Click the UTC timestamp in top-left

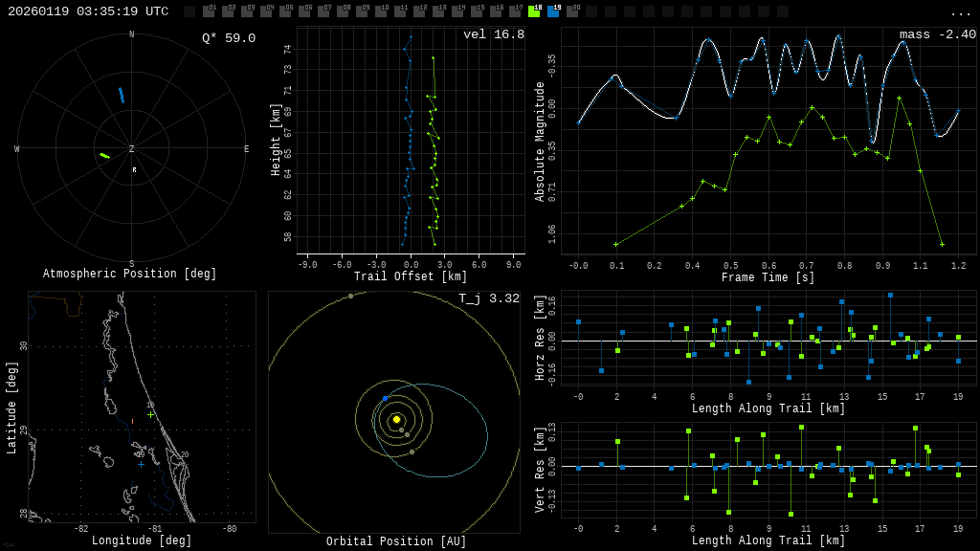[88, 11]
